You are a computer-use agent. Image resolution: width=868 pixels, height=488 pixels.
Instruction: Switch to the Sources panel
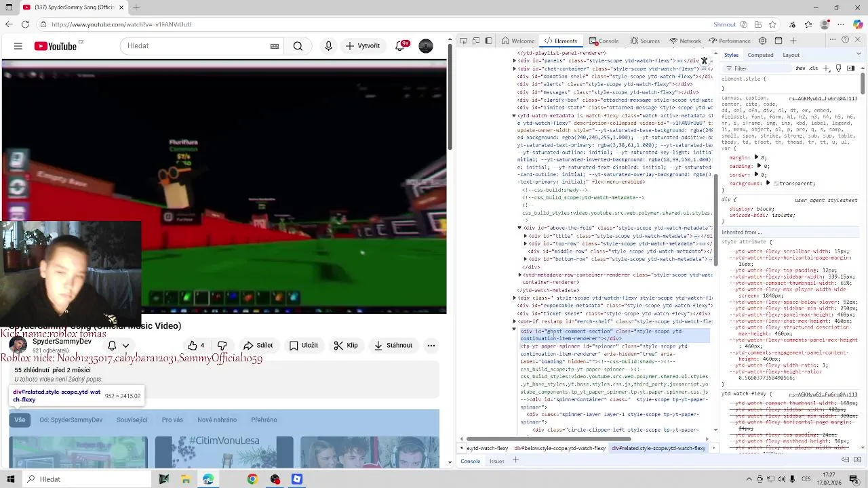click(645, 41)
